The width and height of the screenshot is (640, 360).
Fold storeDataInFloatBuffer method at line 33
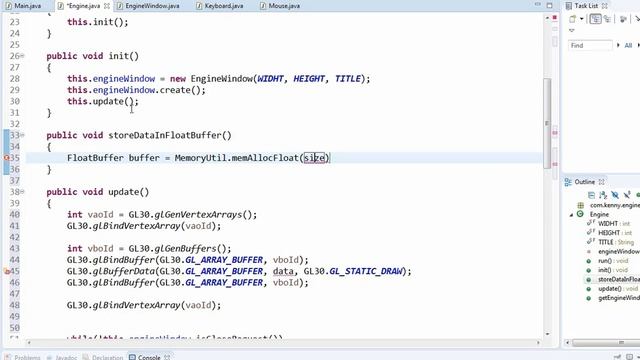pyautogui.click(x=22, y=135)
